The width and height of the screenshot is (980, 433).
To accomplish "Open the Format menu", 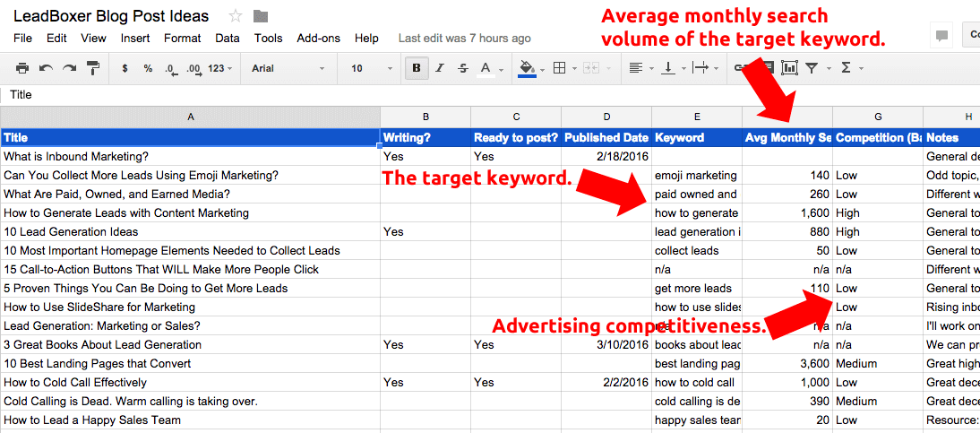I will [183, 39].
